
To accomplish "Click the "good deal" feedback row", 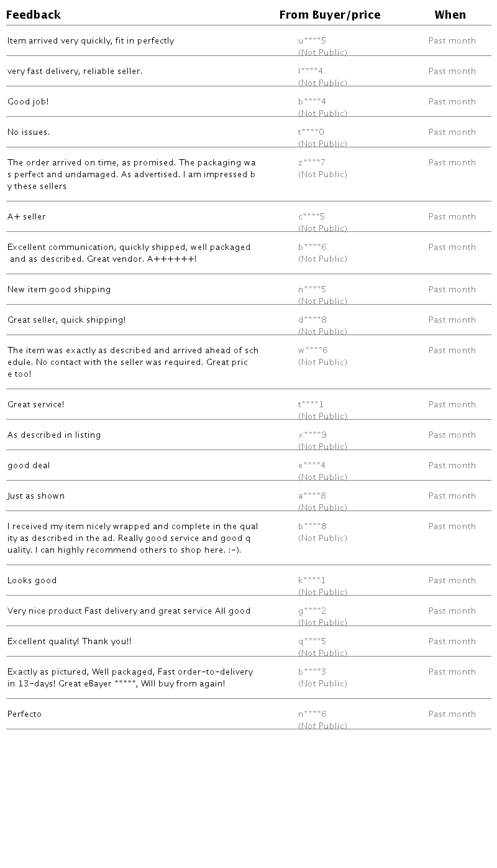I will (29, 466).
